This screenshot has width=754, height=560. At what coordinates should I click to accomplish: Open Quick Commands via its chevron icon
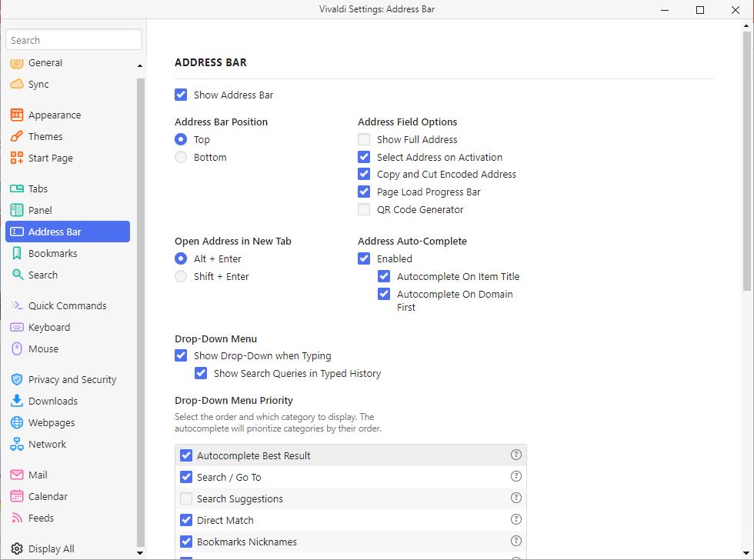click(17, 305)
